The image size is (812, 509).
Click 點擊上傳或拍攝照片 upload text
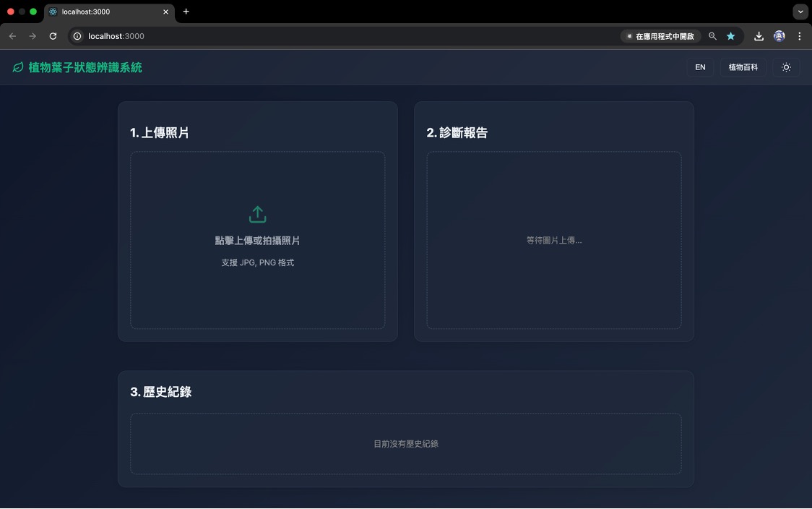[x=257, y=241]
